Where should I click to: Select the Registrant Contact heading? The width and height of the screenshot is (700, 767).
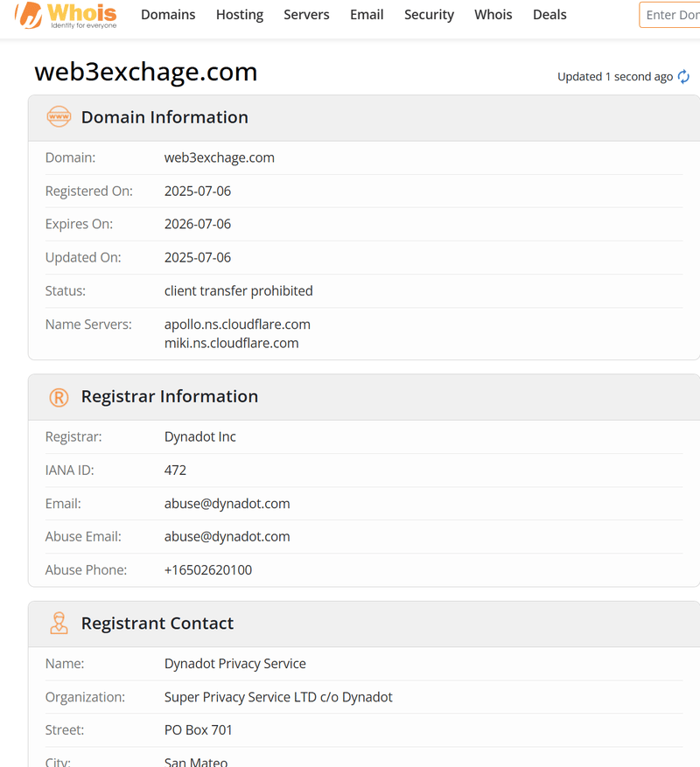[x=157, y=624]
